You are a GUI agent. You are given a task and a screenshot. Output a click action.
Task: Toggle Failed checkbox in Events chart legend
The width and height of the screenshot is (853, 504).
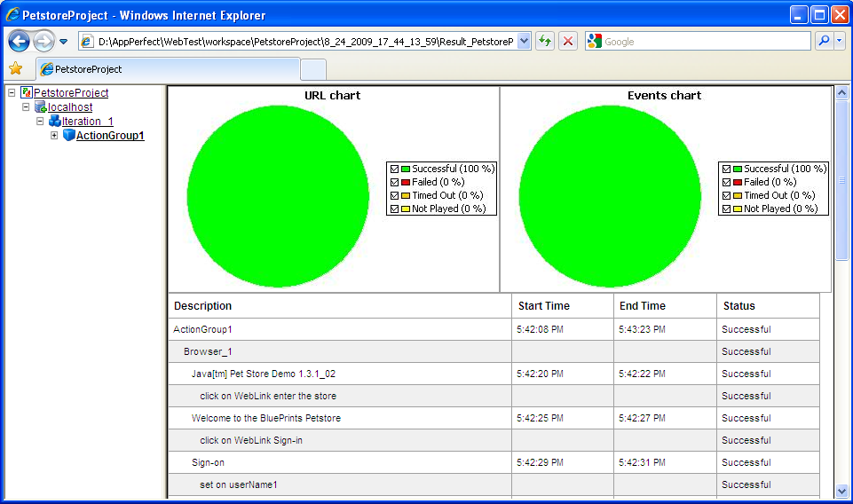click(727, 182)
